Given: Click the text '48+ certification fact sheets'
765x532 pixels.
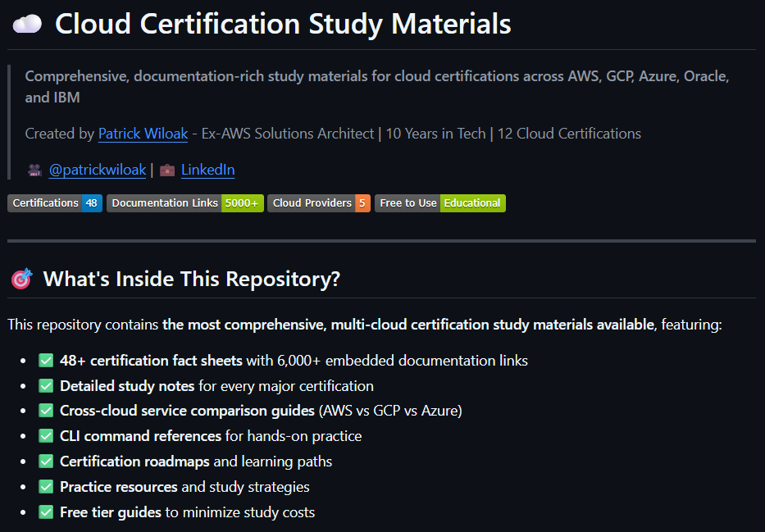Looking at the screenshot, I should (151, 361).
